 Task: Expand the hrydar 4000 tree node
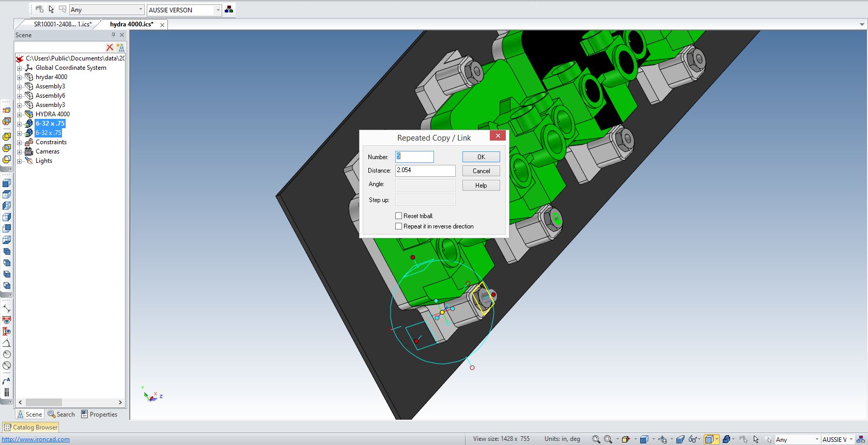point(20,77)
